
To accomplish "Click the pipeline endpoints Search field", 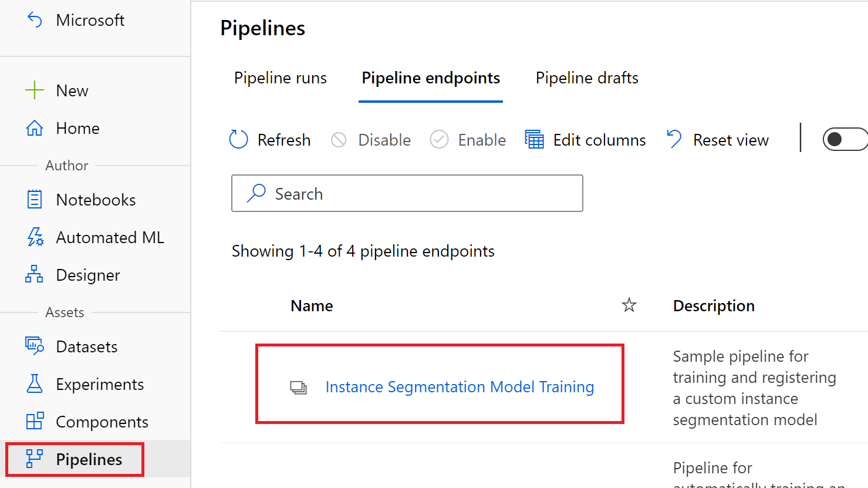I will click(x=407, y=193).
